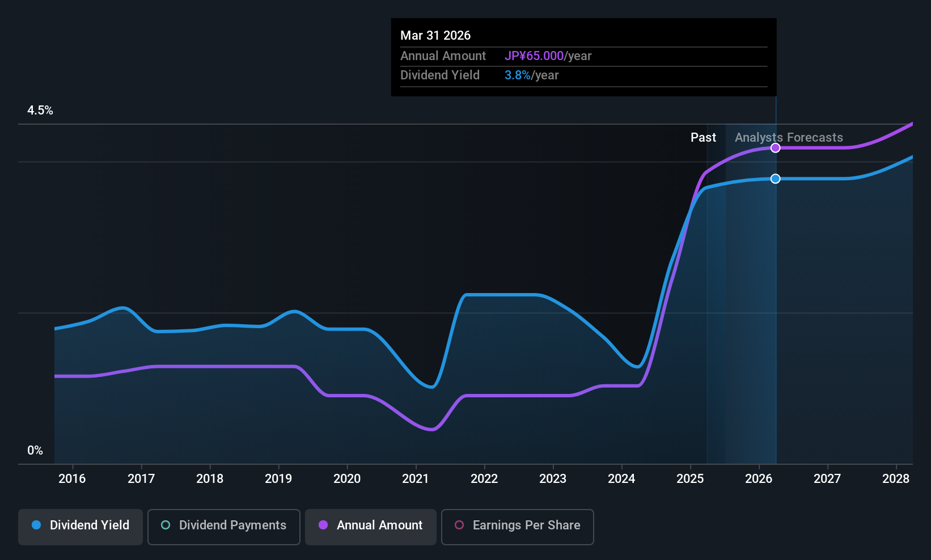
Task: Click the 2017 x-axis label
Action: pos(141,479)
